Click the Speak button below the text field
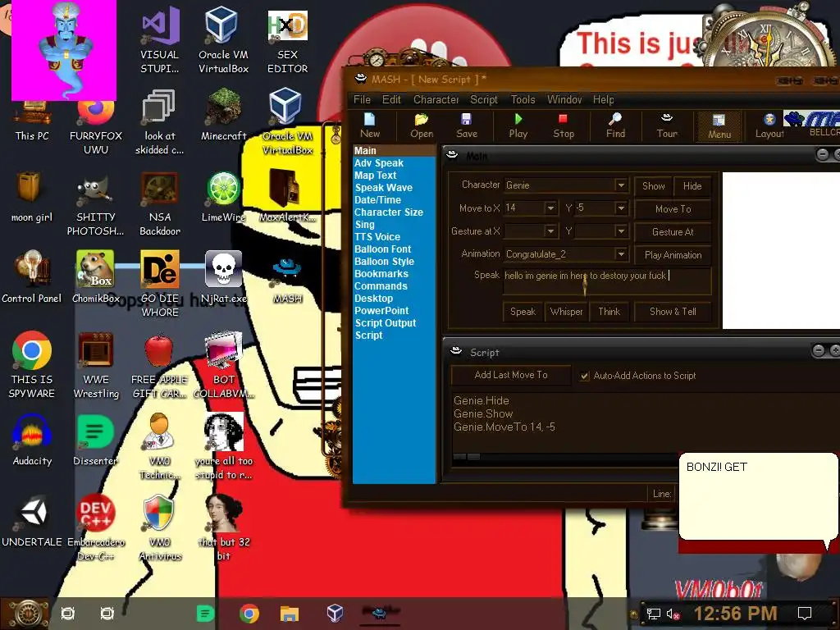 pyautogui.click(x=523, y=312)
